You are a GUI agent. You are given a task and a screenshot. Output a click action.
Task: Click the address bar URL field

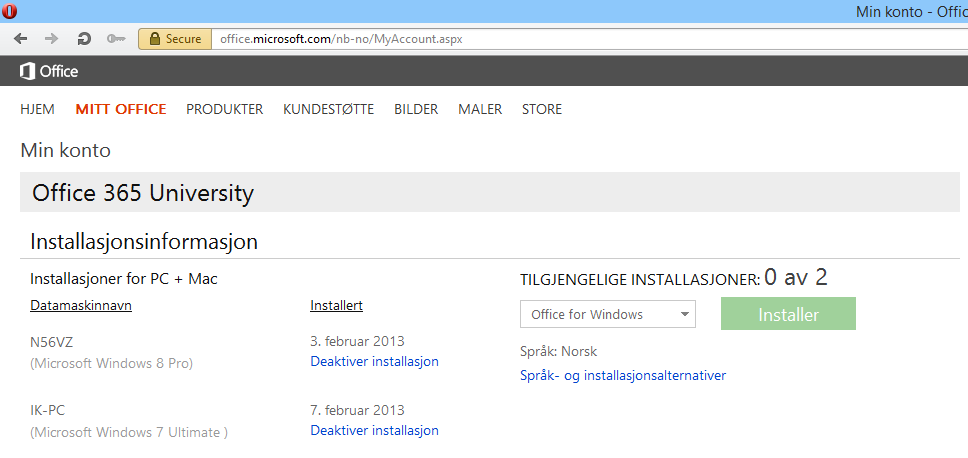point(590,39)
